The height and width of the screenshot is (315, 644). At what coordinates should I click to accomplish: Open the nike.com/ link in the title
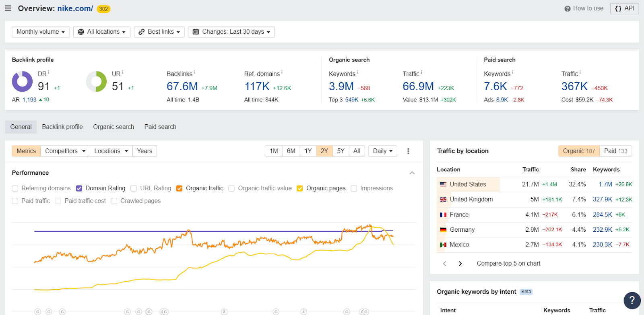75,8
